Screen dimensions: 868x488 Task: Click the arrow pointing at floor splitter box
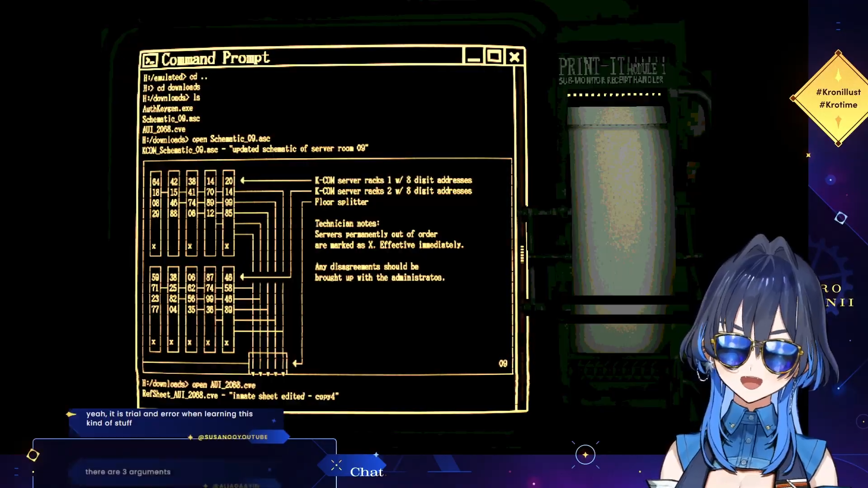click(297, 363)
